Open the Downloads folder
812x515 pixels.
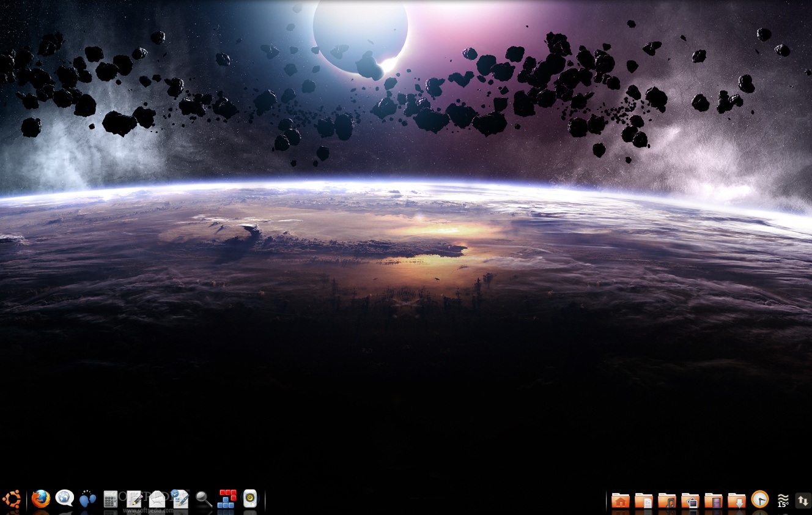pos(737,500)
